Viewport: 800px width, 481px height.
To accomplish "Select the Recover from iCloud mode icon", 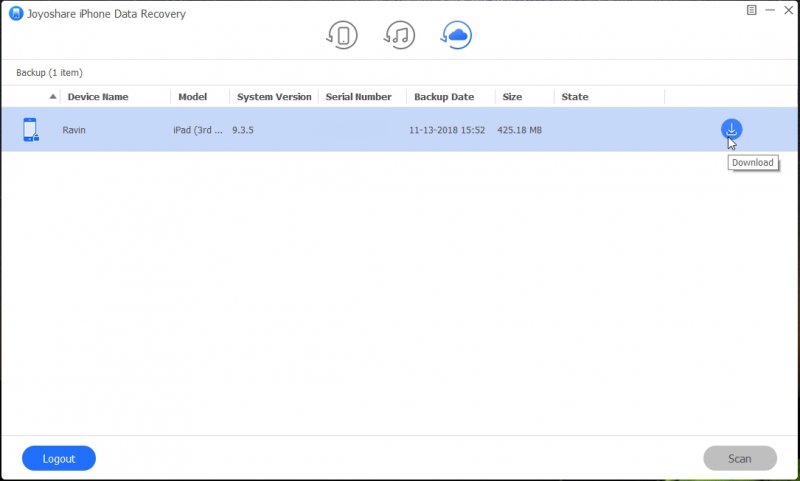I will [456, 36].
